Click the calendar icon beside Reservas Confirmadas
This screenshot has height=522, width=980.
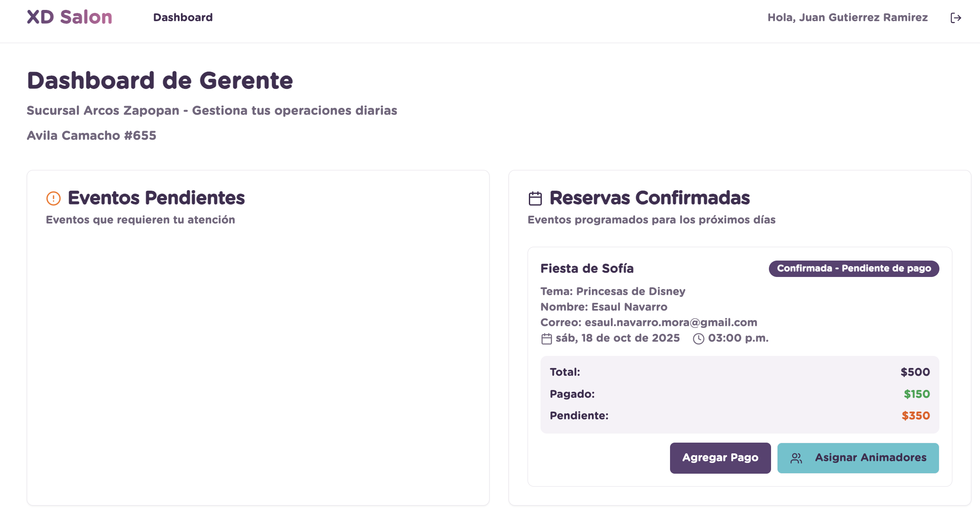tap(535, 198)
